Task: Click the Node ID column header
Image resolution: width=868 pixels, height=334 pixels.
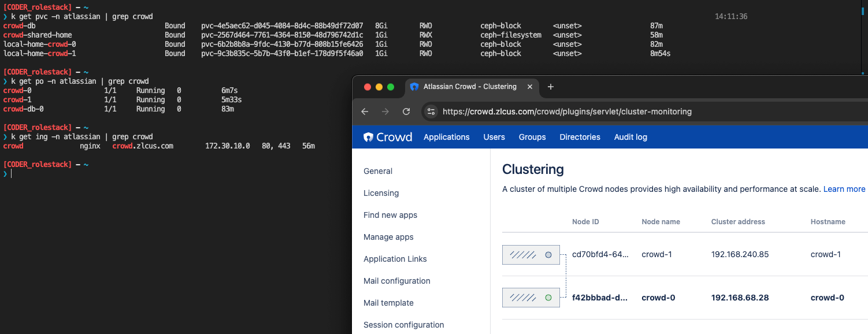Action: click(585, 222)
